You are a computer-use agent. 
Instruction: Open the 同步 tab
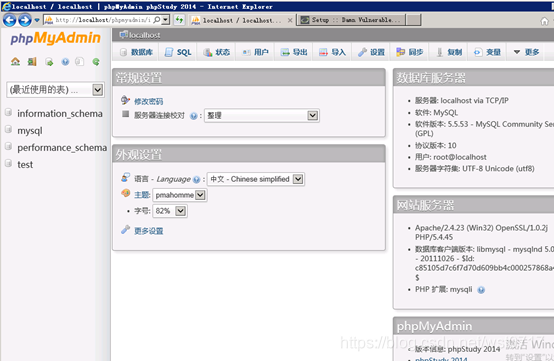tap(410, 52)
